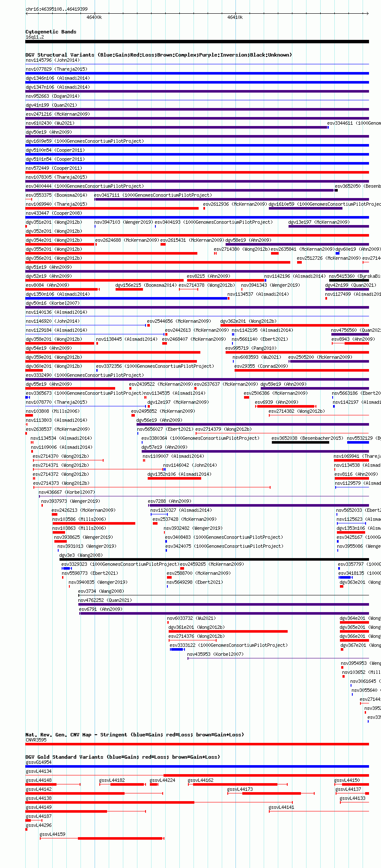Screen dimensions: 381x868
Task: Click esv3734 (Wang2008) label
Action: (101, 591)
